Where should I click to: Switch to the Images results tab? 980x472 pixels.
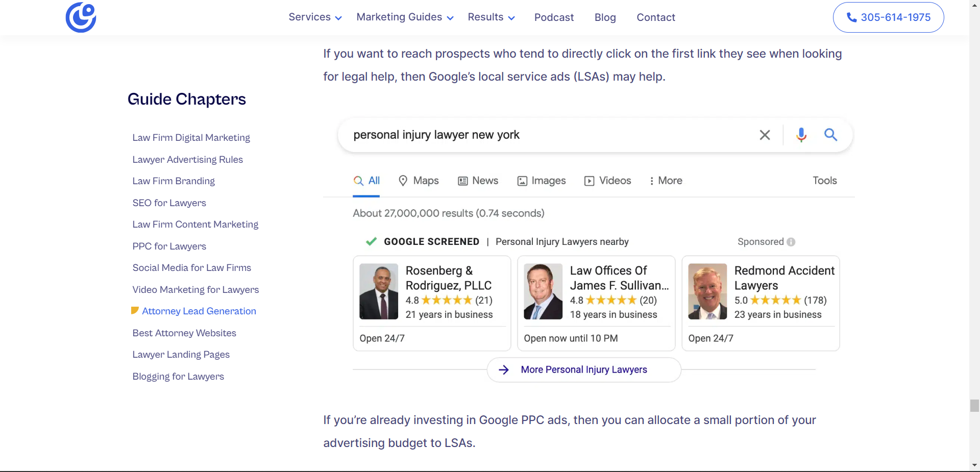pyautogui.click(x=542, y=181)
